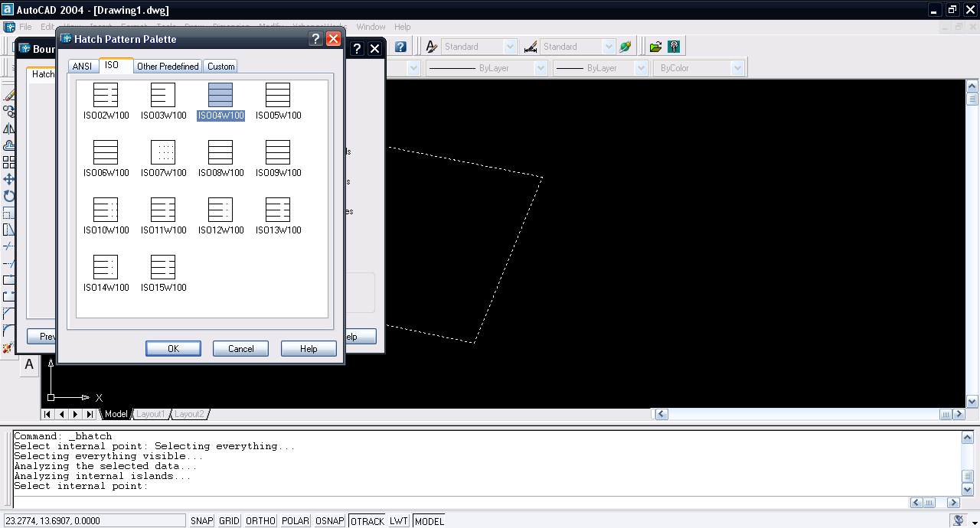Click the Move tool in left toolbar
Screen dimensions: 980x528
9,179
